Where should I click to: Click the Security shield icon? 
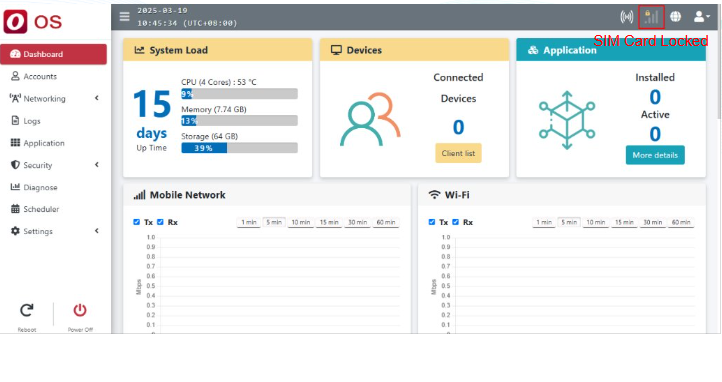15,165
